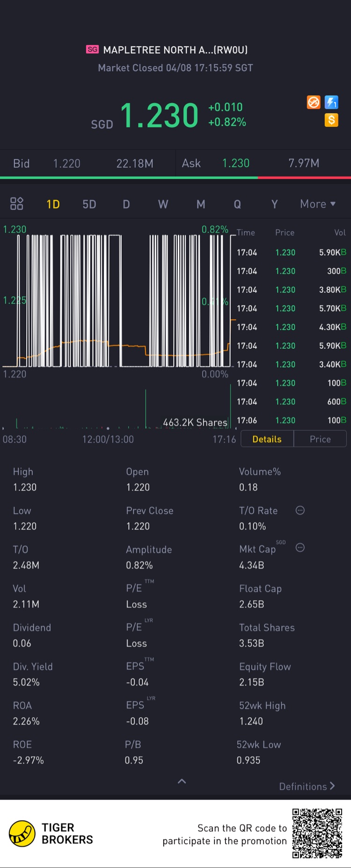
Task: Select the W weekly chart tab
Action: [x=163, y=204]
